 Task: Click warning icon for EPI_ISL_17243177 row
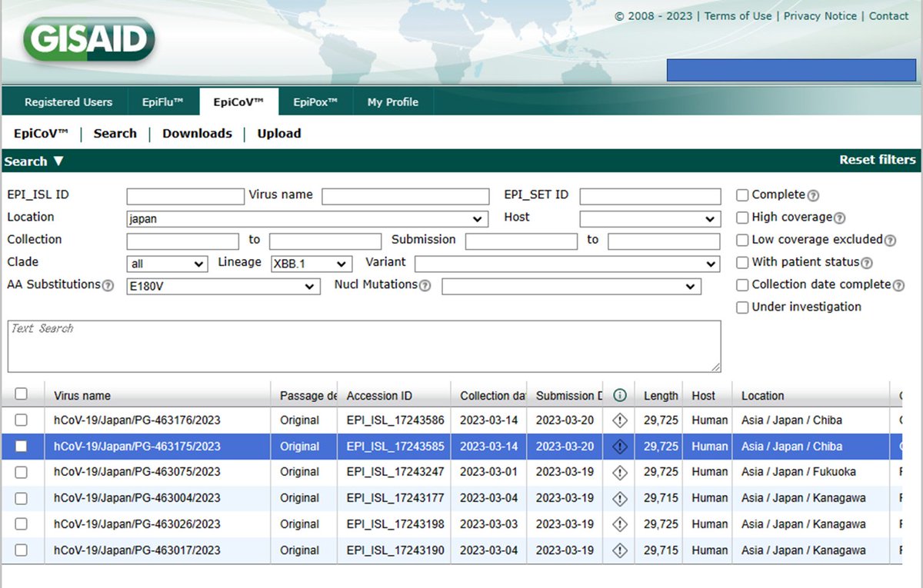[x=620, y=498]
